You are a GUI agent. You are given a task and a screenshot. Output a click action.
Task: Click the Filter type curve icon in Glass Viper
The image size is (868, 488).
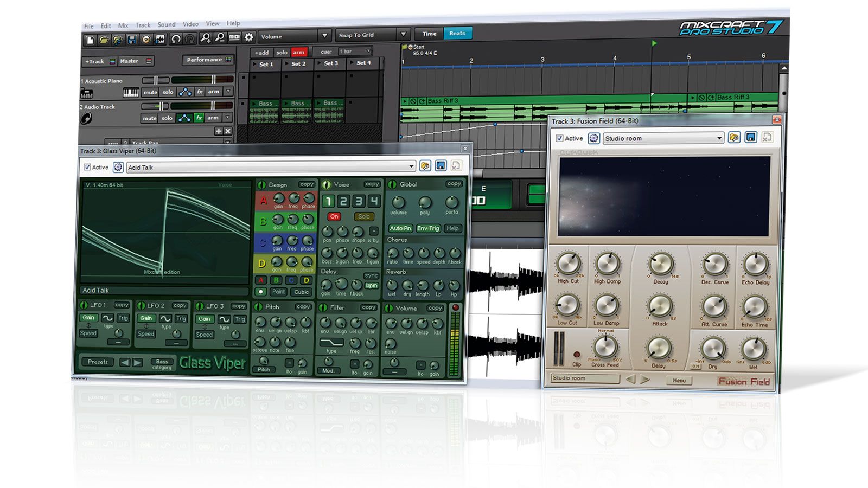331,343
